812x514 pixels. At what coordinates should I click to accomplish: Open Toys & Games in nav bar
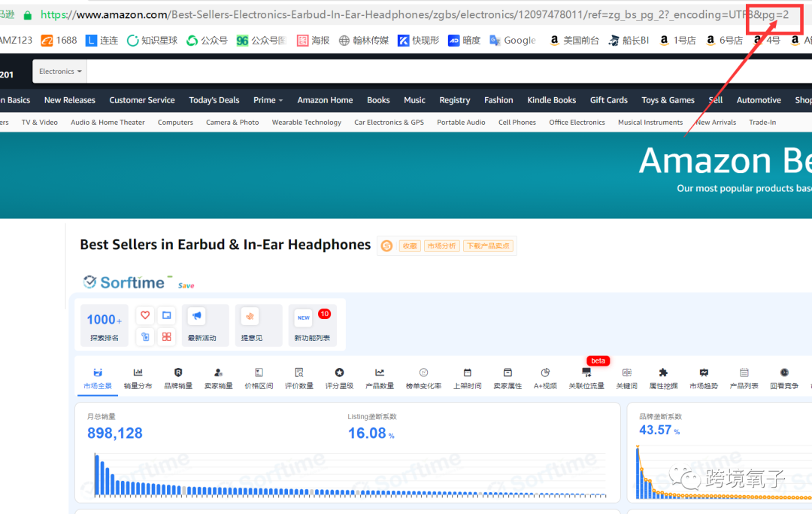coord(668,100)
